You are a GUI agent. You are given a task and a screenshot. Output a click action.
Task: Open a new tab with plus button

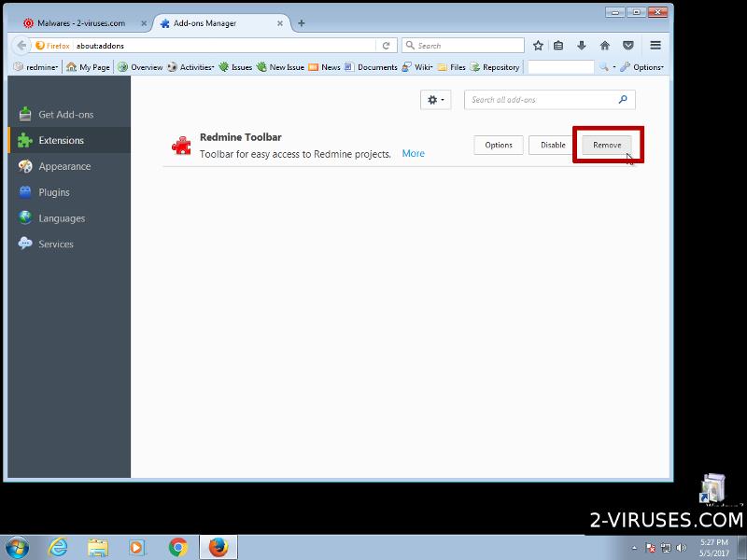(301, 23)
